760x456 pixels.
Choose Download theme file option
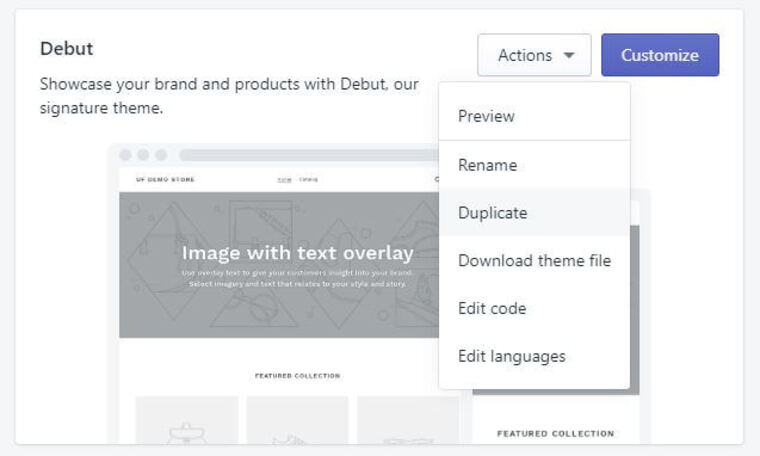(534, 261)
